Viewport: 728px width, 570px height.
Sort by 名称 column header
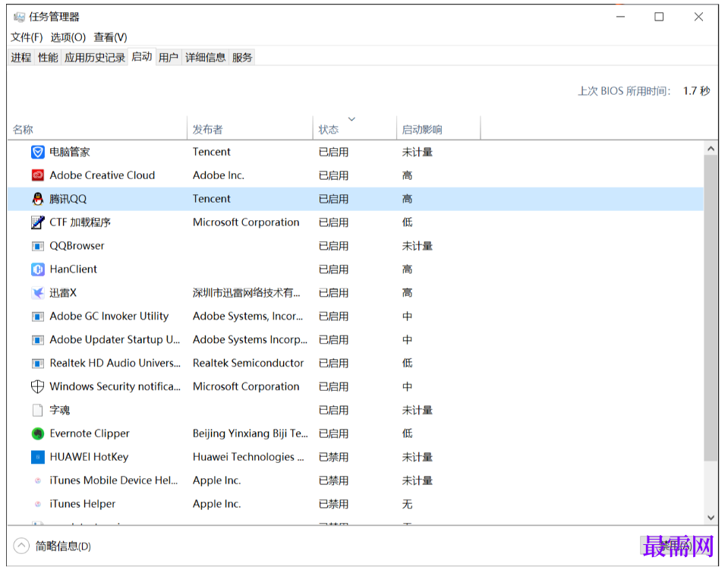click(x=23, y=130)
